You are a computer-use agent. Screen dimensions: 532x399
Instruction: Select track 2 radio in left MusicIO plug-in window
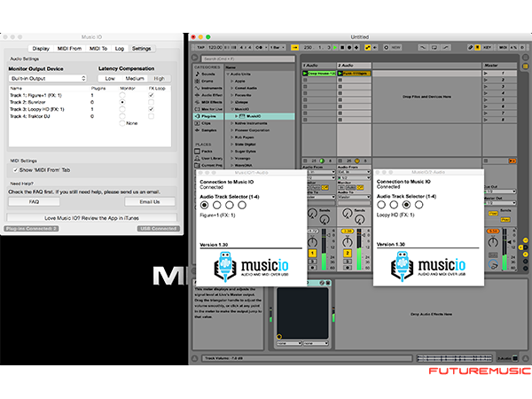(x=217, y=206)
